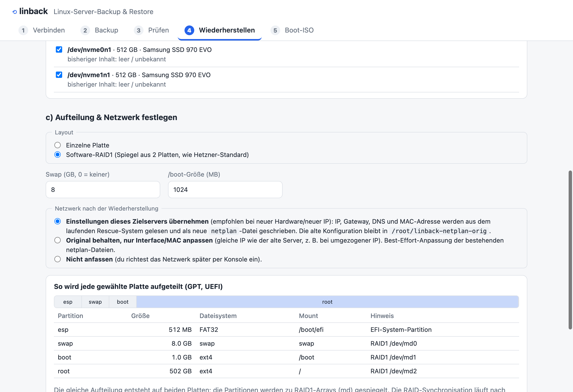Click heading c) Aufteilung & Netzwerk festlegen

click(111, 117)
